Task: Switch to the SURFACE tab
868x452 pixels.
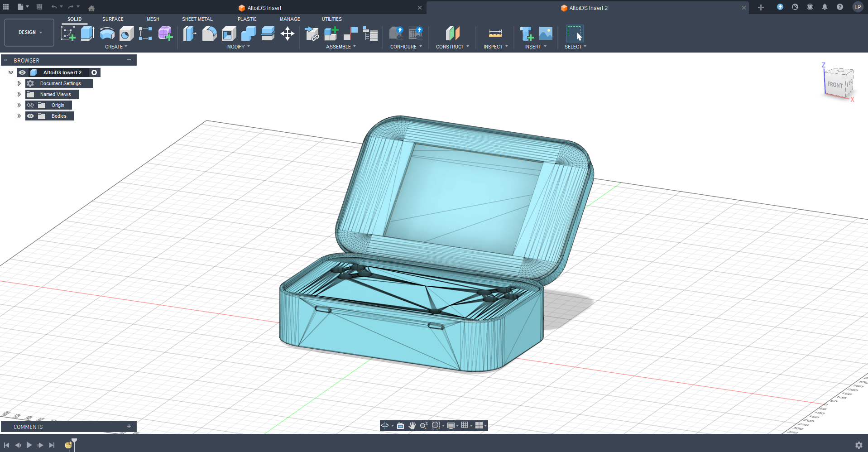Action: pyautogui.click(x=113, y=19)
